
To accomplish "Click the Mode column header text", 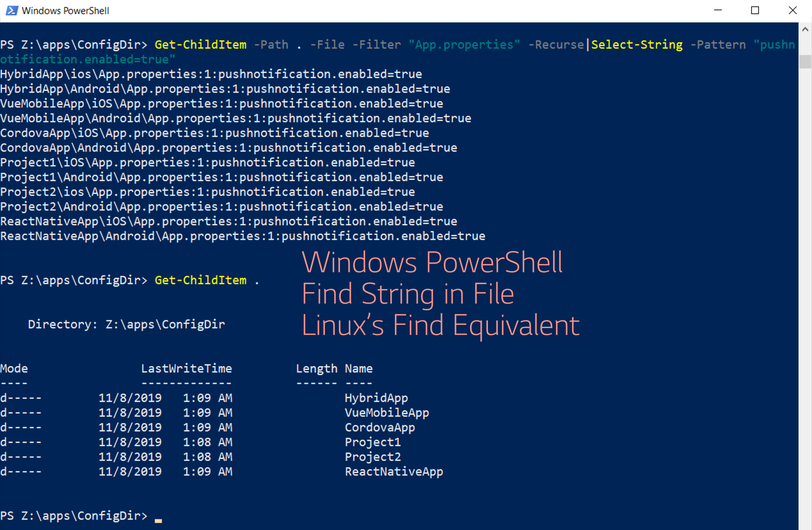I will coord(14,368).
